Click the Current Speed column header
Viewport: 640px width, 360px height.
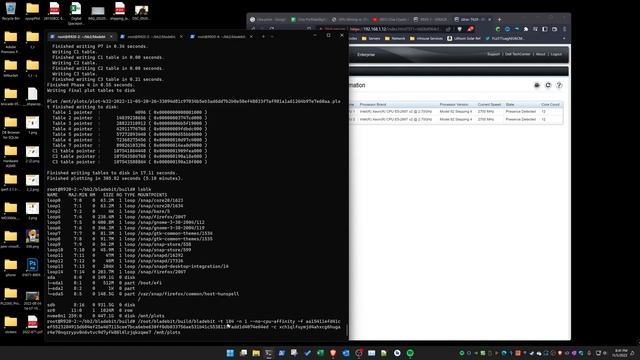pos(489,104)
